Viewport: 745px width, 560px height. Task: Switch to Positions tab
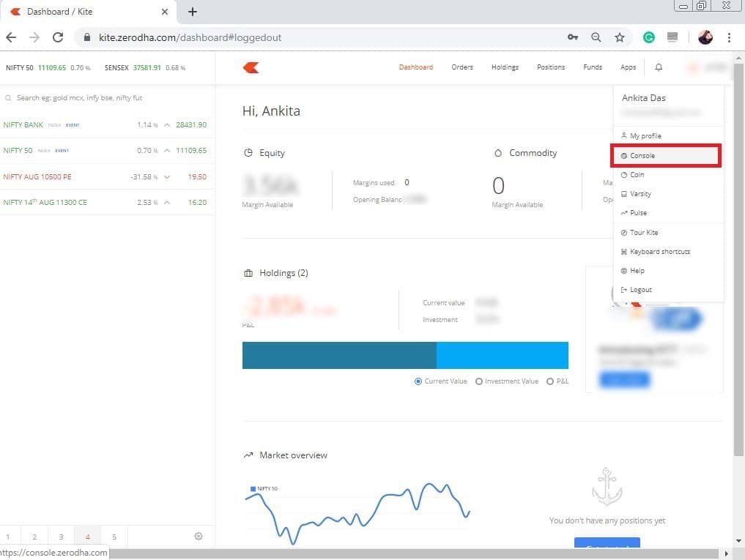(x=551, y=67)
